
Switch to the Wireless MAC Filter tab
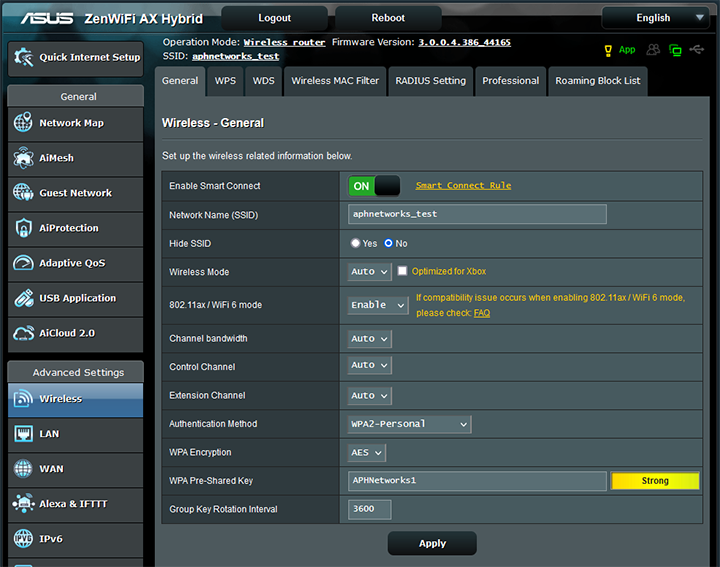(335, 81)
